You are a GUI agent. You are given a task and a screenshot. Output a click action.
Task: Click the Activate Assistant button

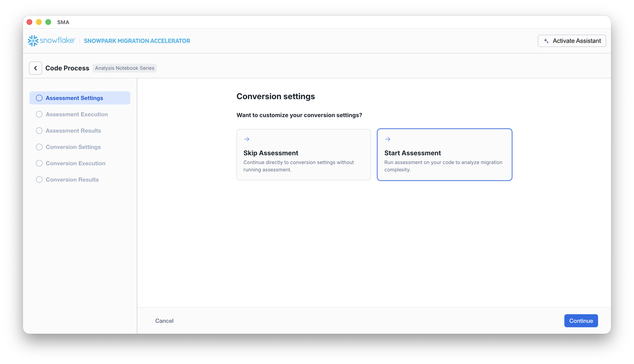[x=572, y=40]
